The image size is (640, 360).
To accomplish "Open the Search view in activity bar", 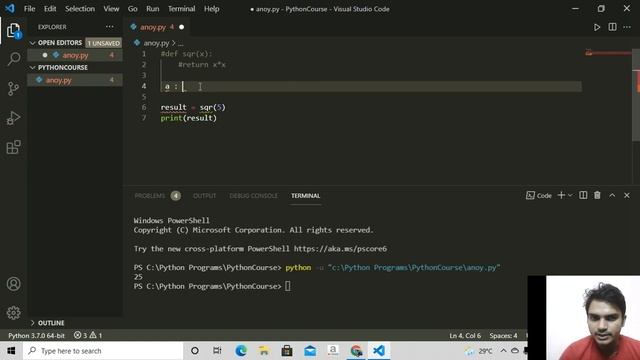I will (13, 59).
